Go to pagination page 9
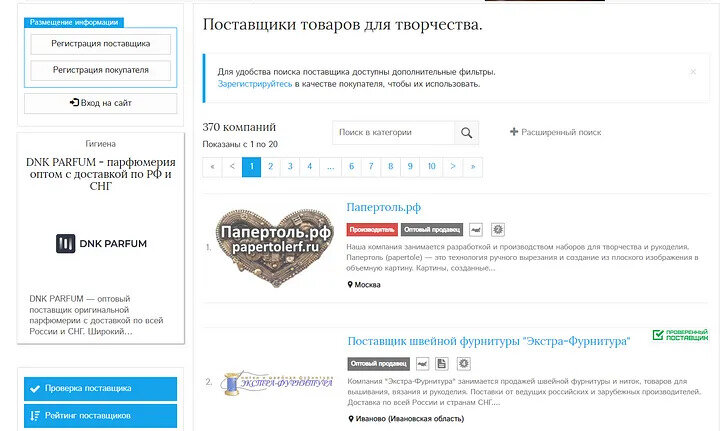The height and width of the screenshot is (431, 720). [410, 167]
